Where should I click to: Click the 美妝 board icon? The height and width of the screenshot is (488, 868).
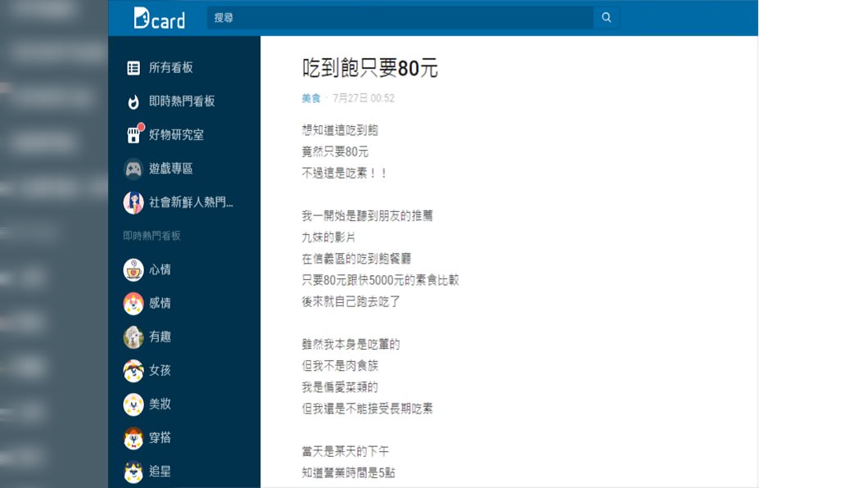point(133,404)
